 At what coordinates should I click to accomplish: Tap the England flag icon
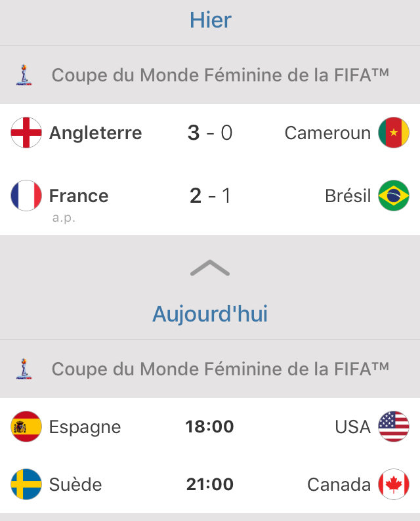coord(26,133)
